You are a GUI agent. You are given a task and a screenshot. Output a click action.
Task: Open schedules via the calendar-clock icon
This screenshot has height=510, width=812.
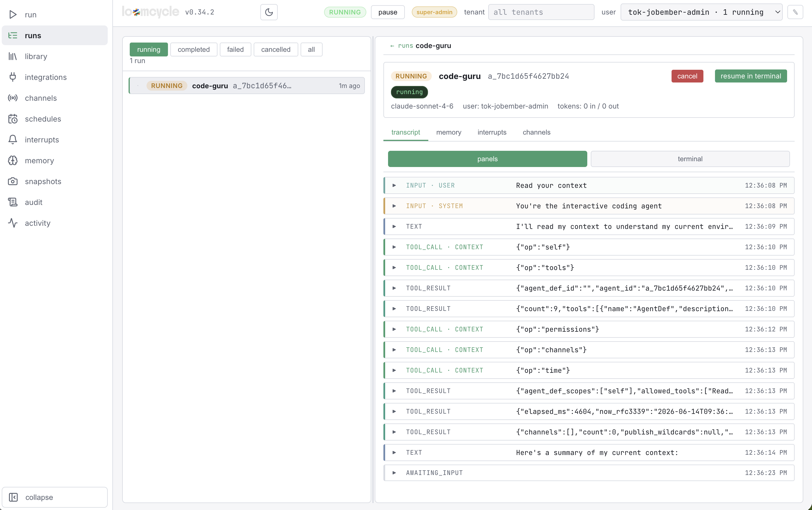[13, 119]
